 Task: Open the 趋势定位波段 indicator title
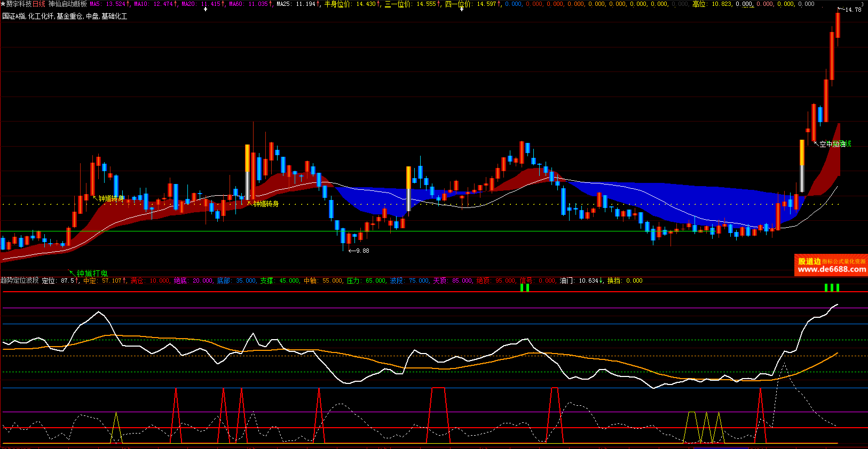click(x=20, y=280)
